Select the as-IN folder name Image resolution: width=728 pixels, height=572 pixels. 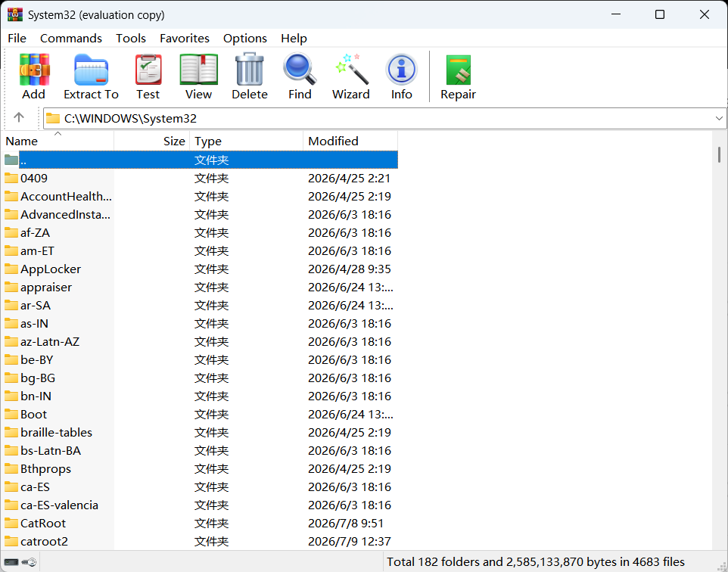(x=34, y=324)
